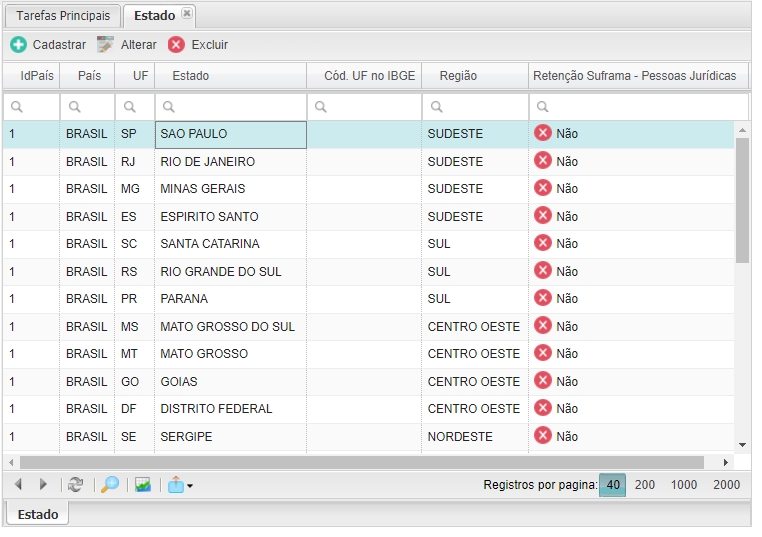762x537 pixels.
Task: Click the red Excluir delete icon
Action: click(176, 45)
